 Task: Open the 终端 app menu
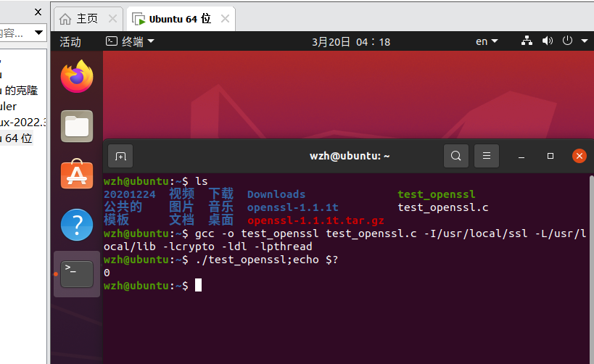(x=130, y=41)
